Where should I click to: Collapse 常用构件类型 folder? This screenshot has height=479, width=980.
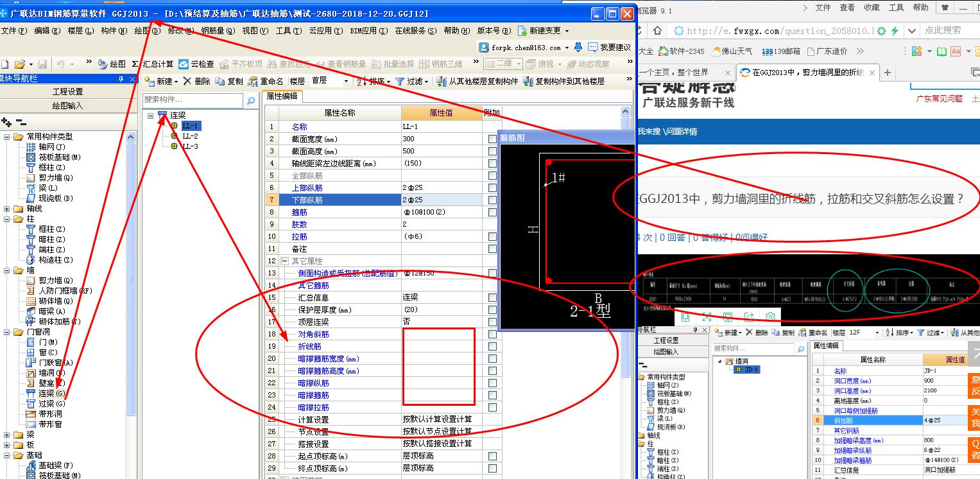point(7,137)
